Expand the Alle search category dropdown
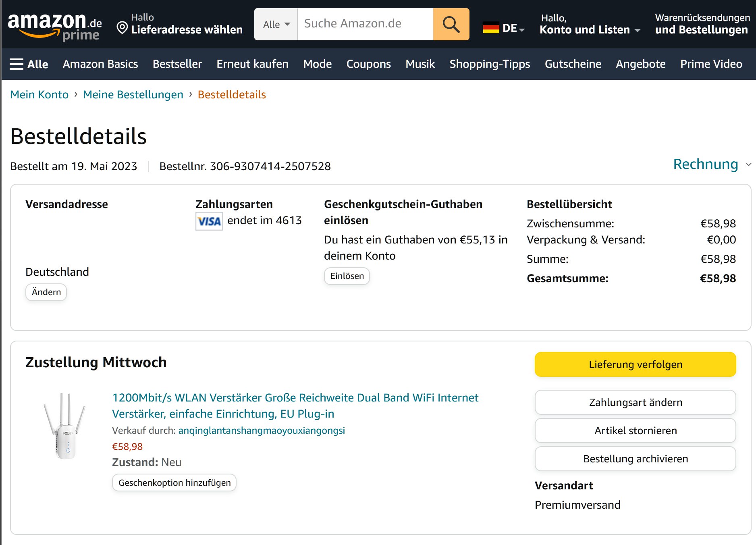 [276, 24]
